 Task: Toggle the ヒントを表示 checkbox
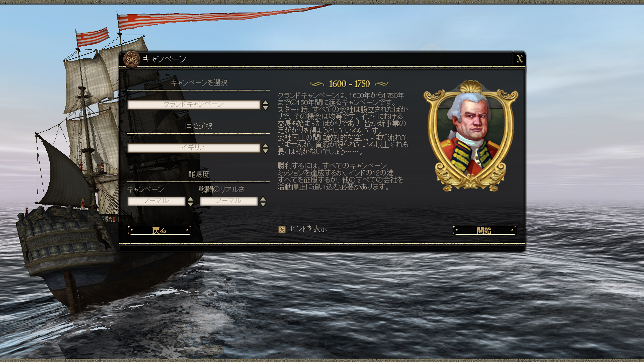(x=282, y=229)
